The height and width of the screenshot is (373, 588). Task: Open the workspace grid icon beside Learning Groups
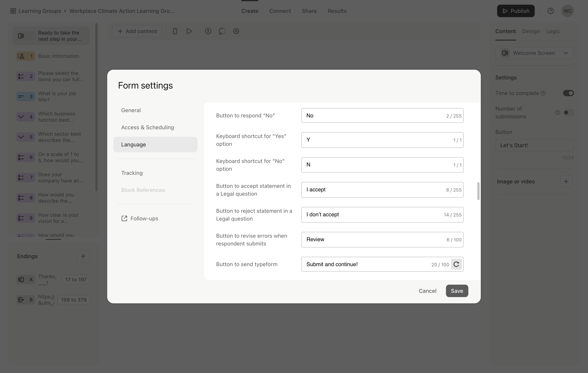(x=13, y=11)
